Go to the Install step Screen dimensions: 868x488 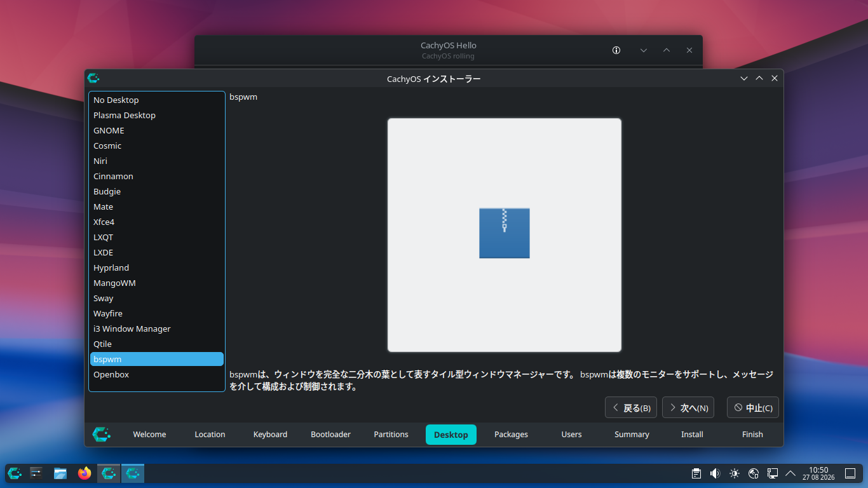[692, 435]
